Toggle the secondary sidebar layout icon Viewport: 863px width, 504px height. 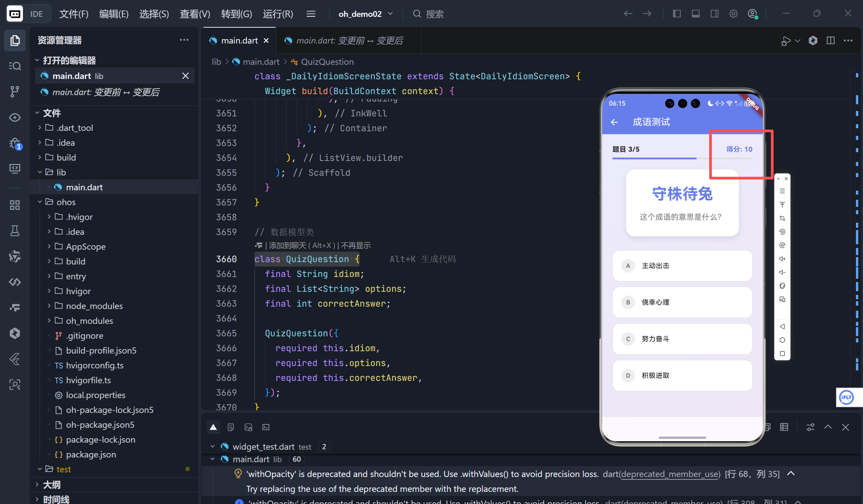pyautogui.click(x=714, y=14)
